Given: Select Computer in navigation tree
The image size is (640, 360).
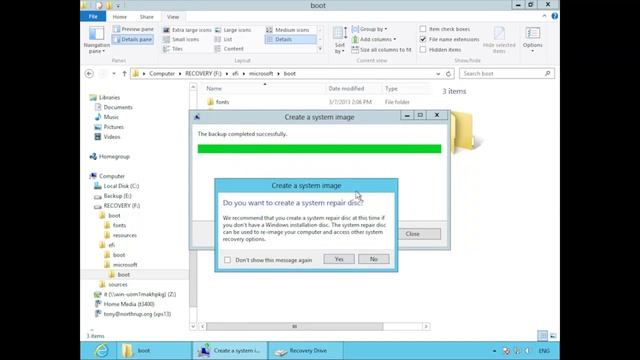Looking at the screenshot, I should tap(111, 176).
